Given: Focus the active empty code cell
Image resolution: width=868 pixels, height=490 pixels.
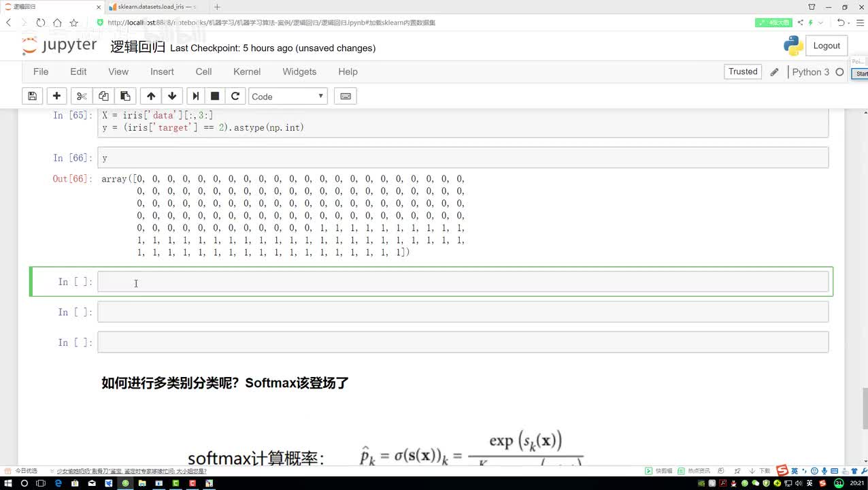Looking at the screenshot, I should (x=463, y=282).
